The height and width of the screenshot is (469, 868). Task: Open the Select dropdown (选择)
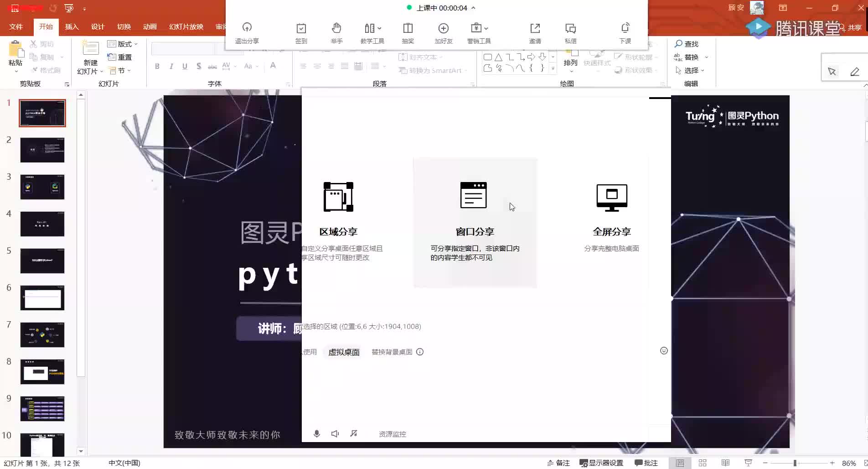click(x=689, y=70)
